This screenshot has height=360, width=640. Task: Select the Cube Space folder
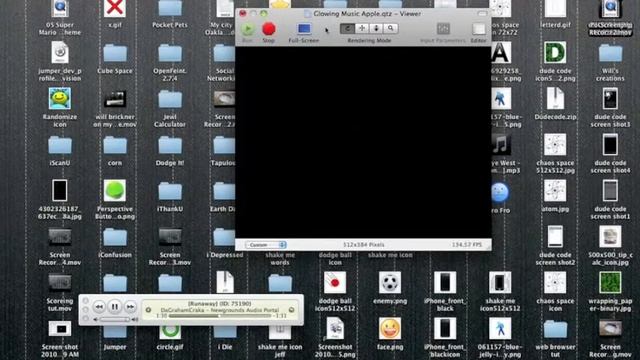(x=115, y=53)
